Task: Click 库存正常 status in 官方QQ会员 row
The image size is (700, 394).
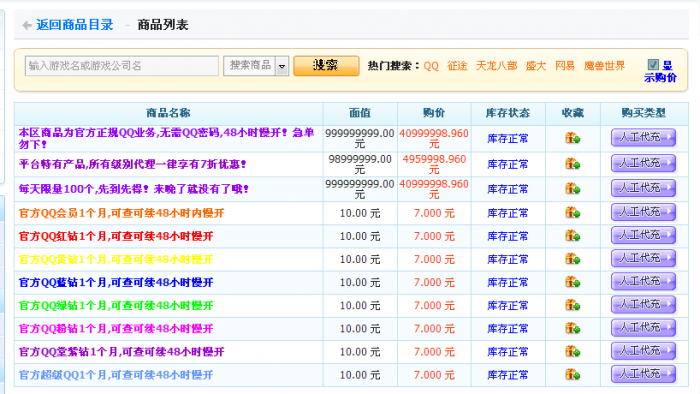Action: (508, 213)
